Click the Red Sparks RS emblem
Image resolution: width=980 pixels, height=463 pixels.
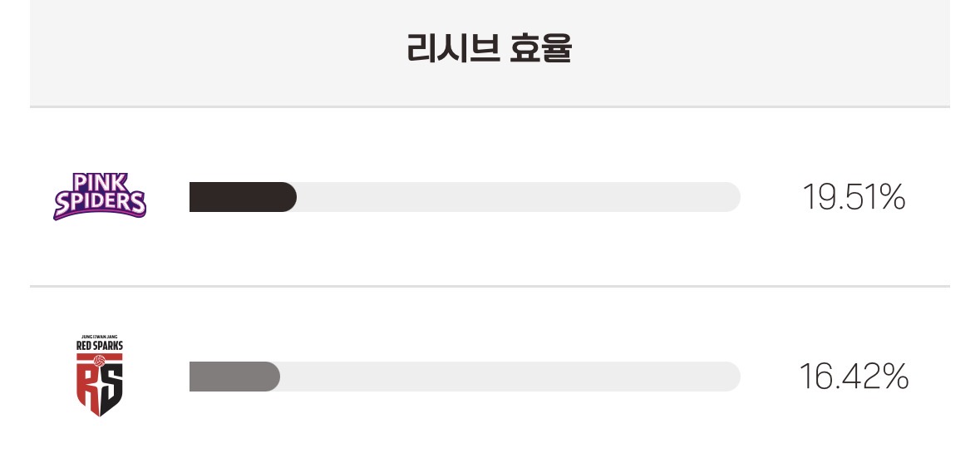tap(100, 384)
